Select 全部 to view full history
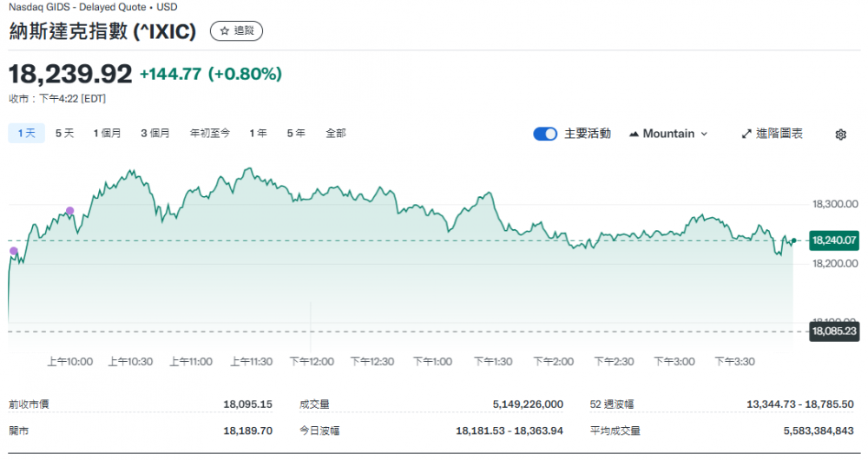Viewport: 868px width, 460px height. tap(336, 134)
